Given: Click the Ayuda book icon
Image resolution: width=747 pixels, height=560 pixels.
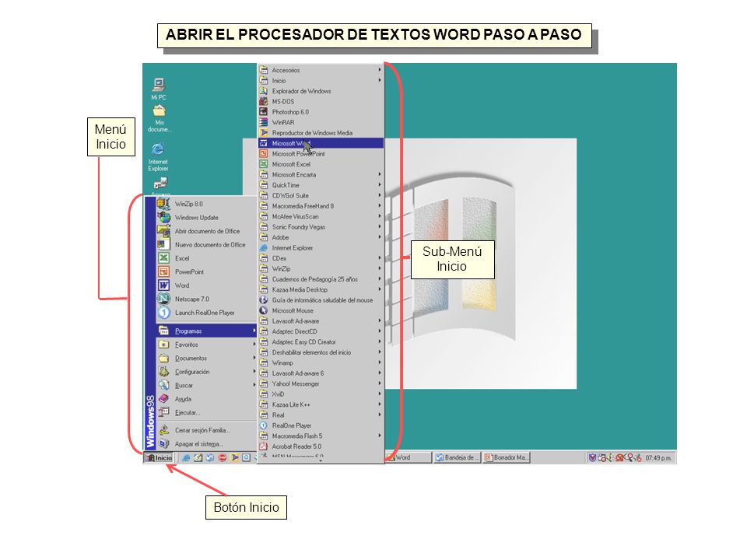Looking at the screenshot, I should point(163,399).
